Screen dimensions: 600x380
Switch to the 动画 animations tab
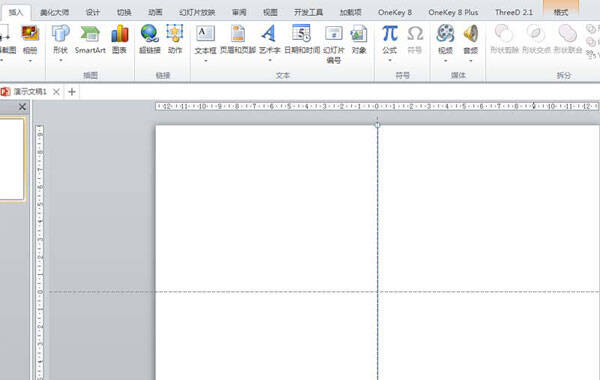click(x=155, y=12)
